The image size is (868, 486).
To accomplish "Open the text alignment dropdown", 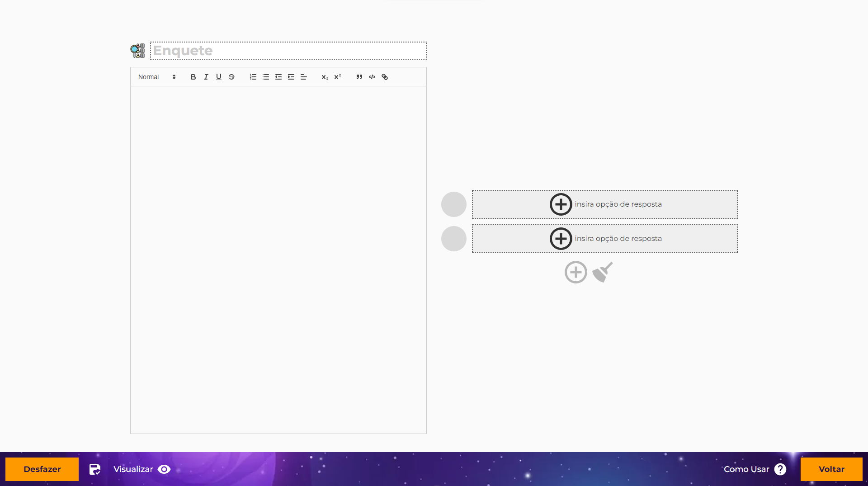I will (x=303, y=77).
